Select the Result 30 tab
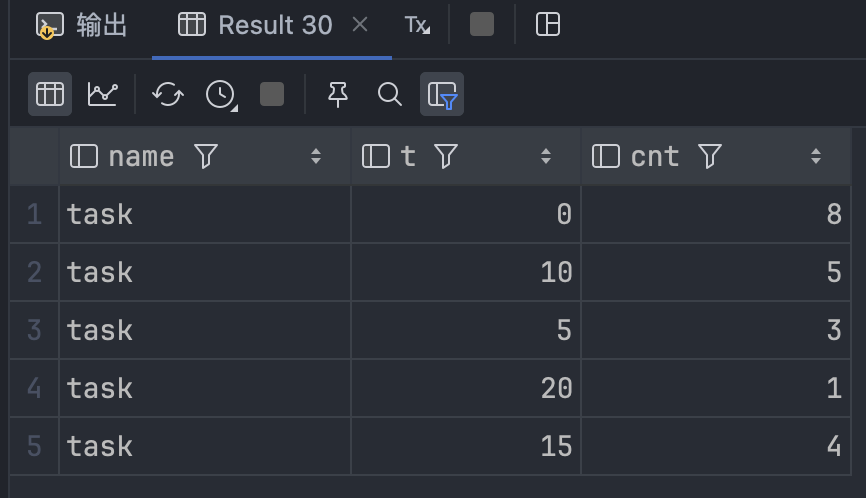The width and height of the screenshot is (866, 498). tap(256, 25)
